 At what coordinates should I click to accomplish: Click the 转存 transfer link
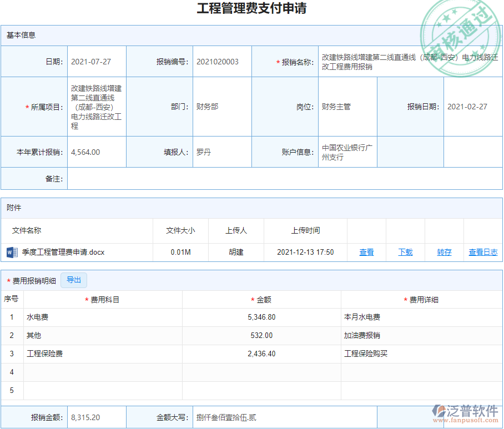pos(443,252)
